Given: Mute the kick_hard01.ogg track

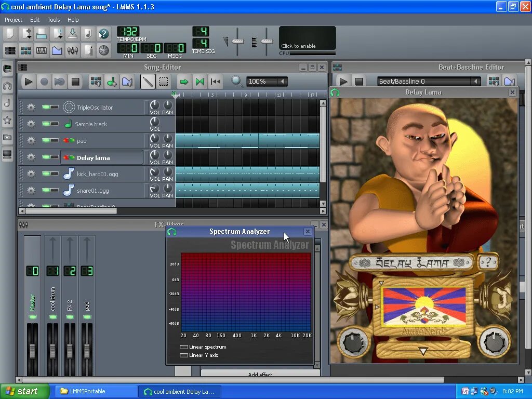Looking at the screenshot, I should [46, 174].
